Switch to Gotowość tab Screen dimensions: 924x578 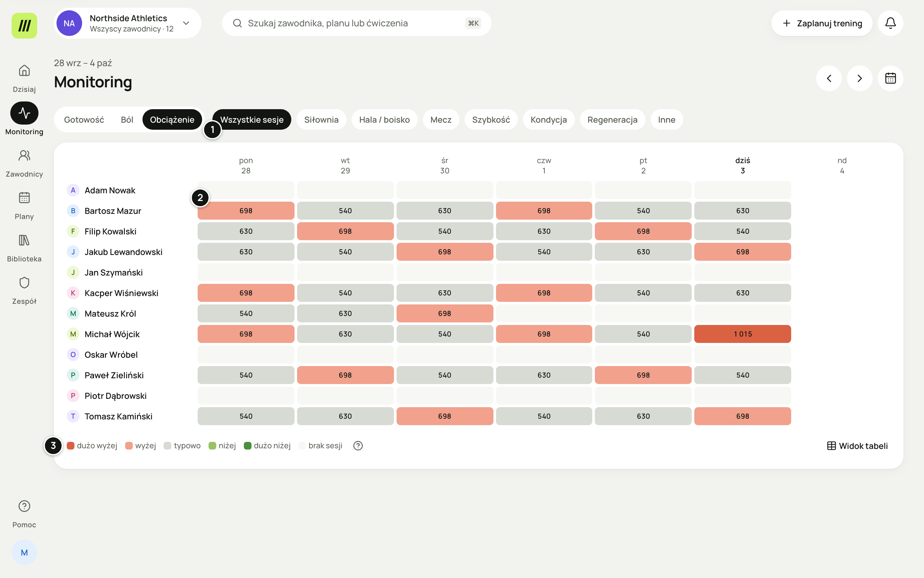tap(84, 120)
